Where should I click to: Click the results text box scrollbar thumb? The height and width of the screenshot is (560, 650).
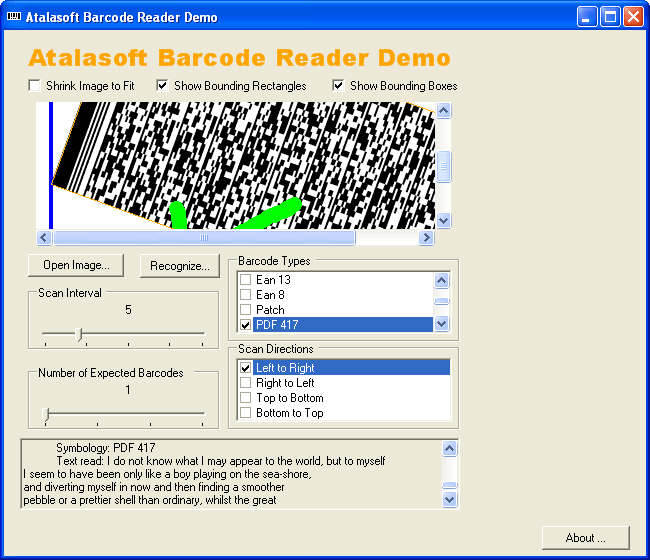pos(450,485)
